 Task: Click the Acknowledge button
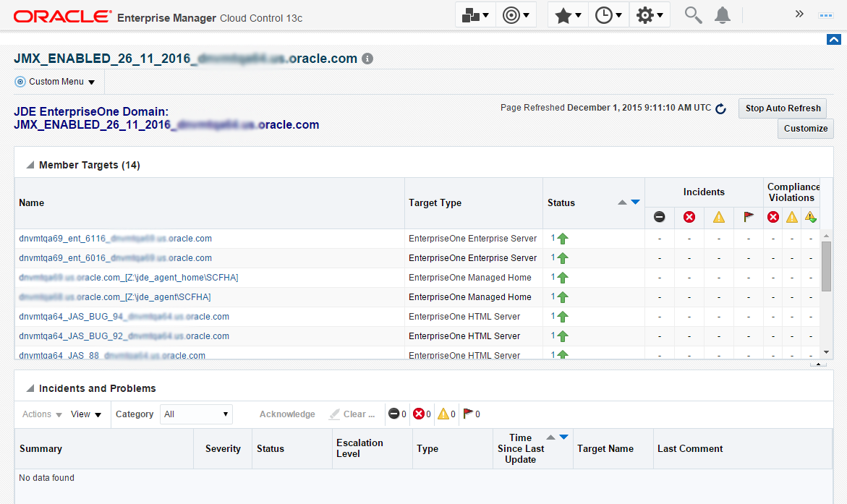[287, 414]
